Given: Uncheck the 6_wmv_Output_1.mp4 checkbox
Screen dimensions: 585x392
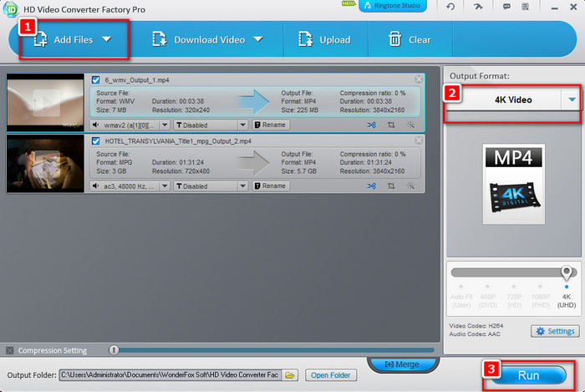Looking at the screenshot, I should coord(96,79).
